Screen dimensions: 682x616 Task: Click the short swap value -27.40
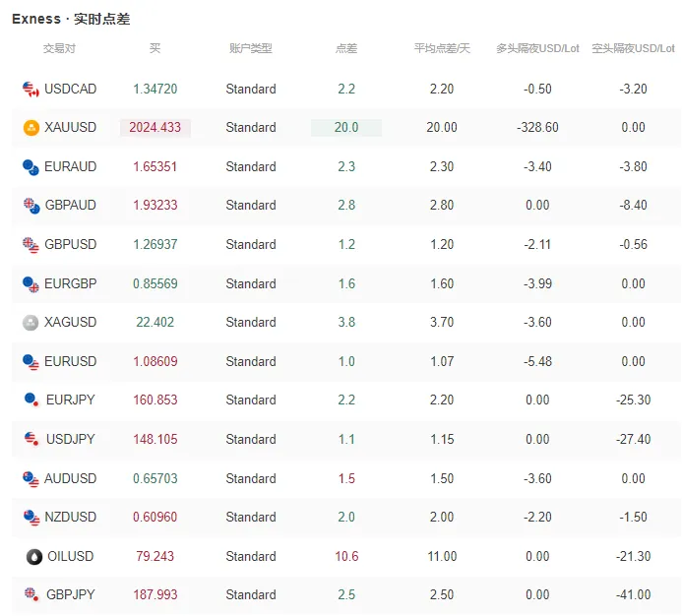[634, 440]
